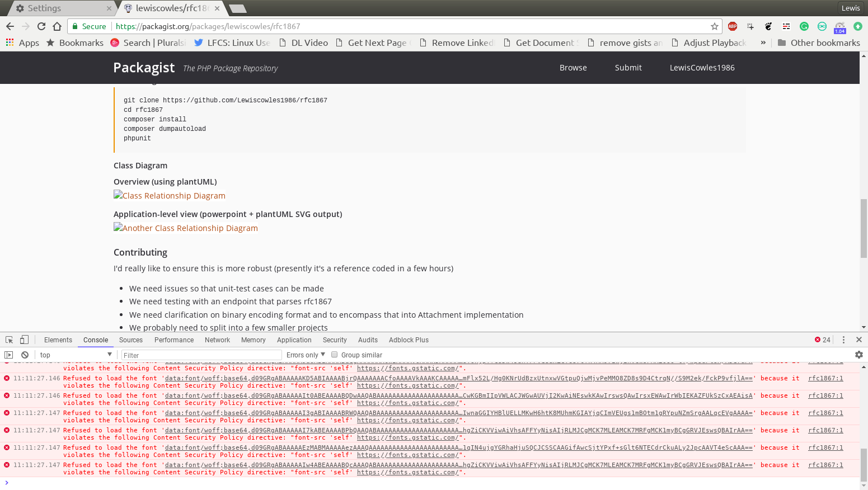Click the forward navigation arrow
This screenshot has height=490, width=868.
click(x=26, y=26)
